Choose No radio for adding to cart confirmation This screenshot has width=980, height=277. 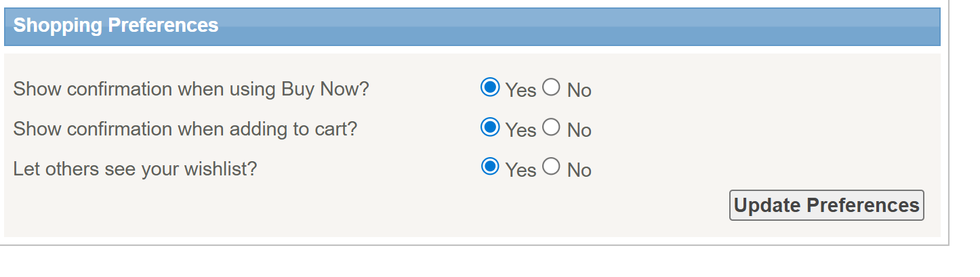click(x=551, y=127)
